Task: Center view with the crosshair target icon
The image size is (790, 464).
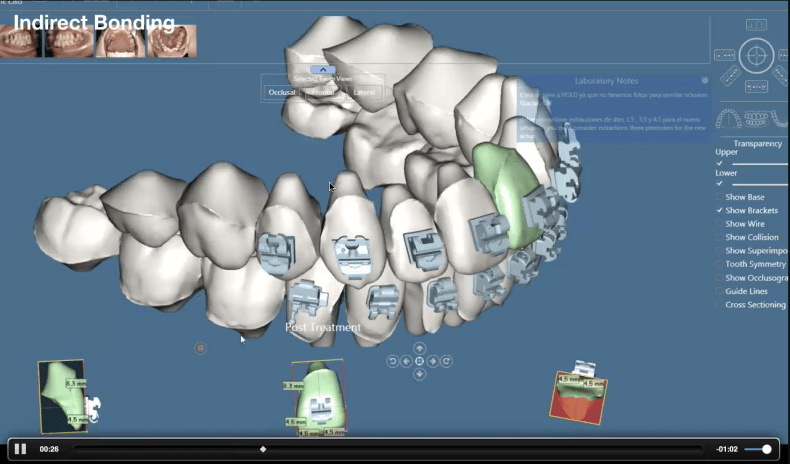Action: (756, 55)
